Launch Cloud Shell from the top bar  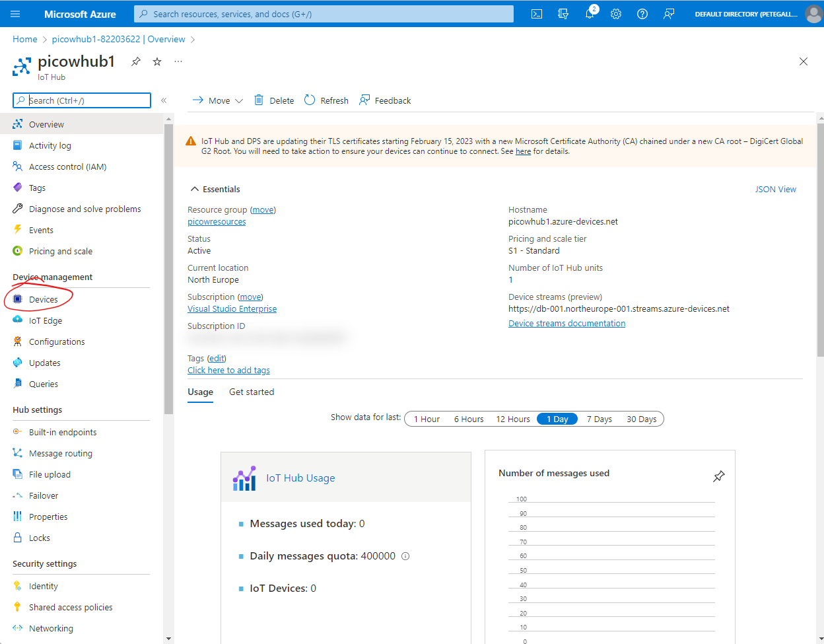[537, 14]
